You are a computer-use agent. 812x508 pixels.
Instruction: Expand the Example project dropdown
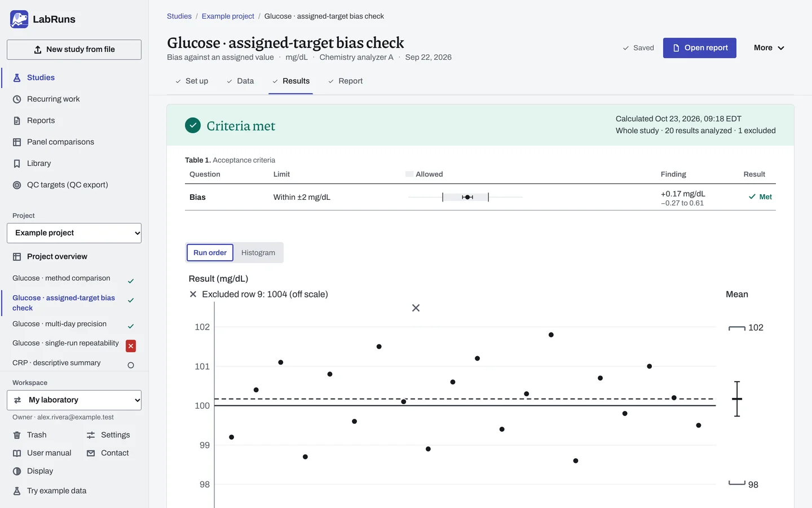pos(74,233)
